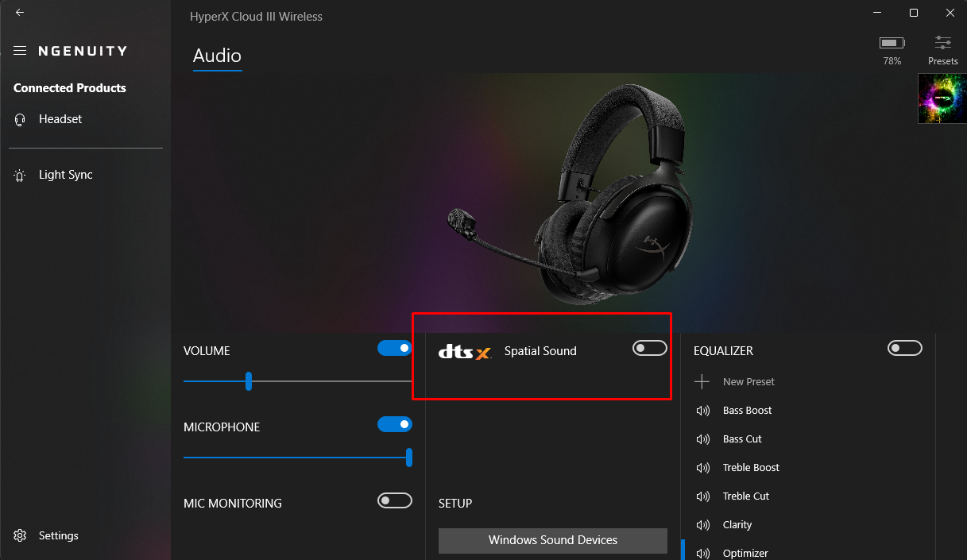Select the Treble Cut preset
The width and height of the screenshot is (967, 560).
[746, 496]
